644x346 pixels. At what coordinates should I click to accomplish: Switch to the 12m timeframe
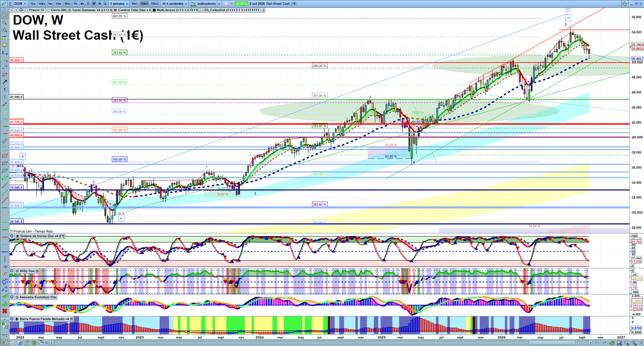58,4
